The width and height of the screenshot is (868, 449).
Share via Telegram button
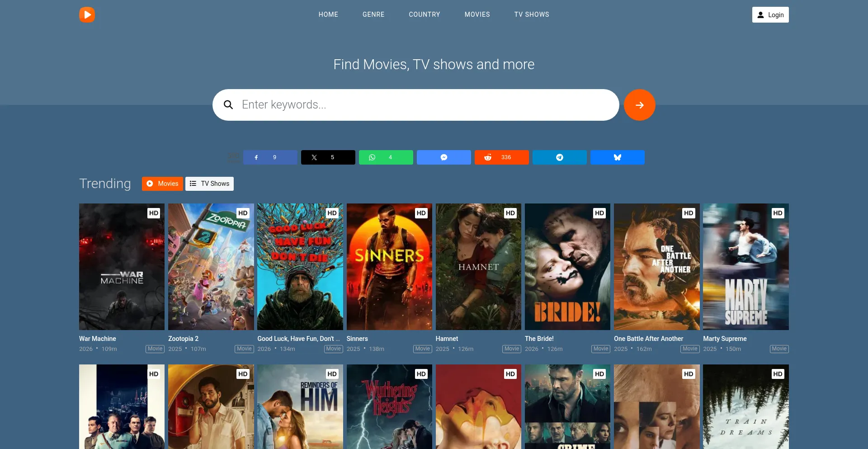click(560, 157)
